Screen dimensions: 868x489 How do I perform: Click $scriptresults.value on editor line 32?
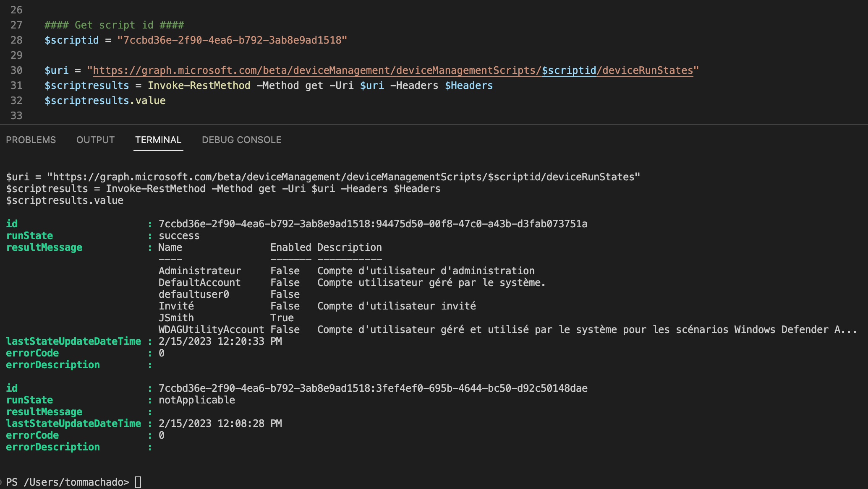click(x=105, y=101)
